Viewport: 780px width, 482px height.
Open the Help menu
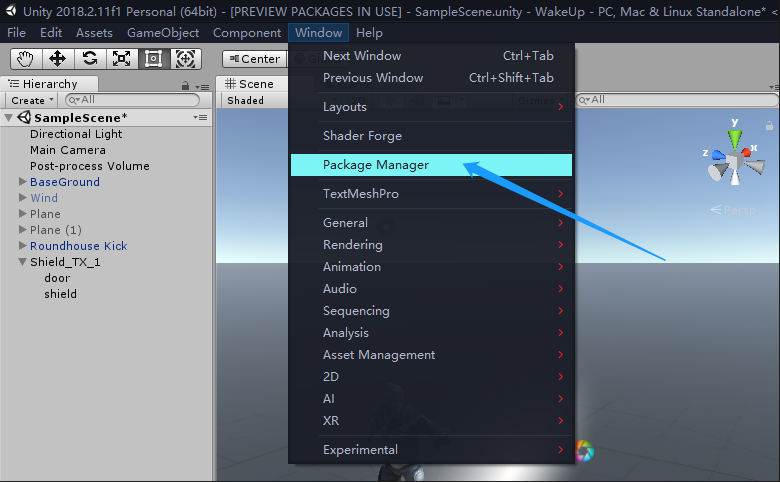(x=369, y=33)
